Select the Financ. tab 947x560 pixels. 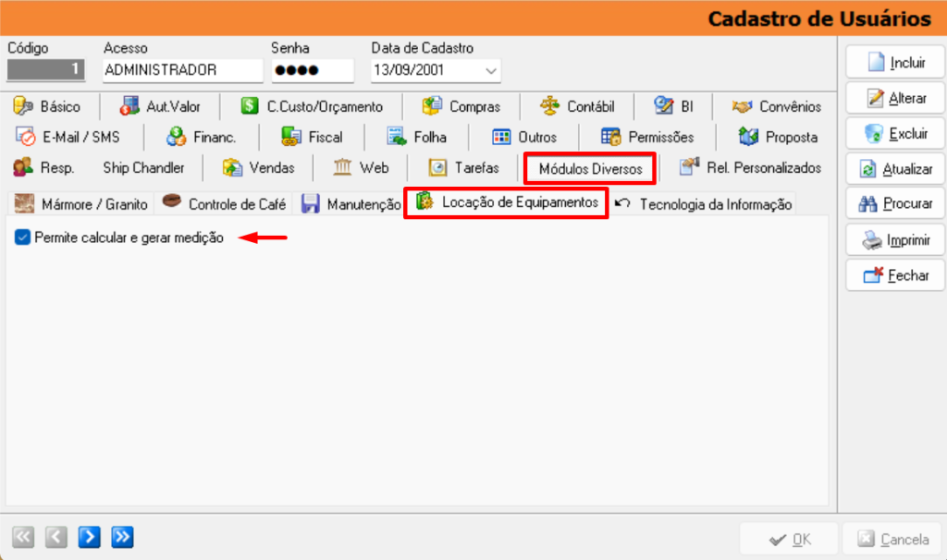click(201, 137)
